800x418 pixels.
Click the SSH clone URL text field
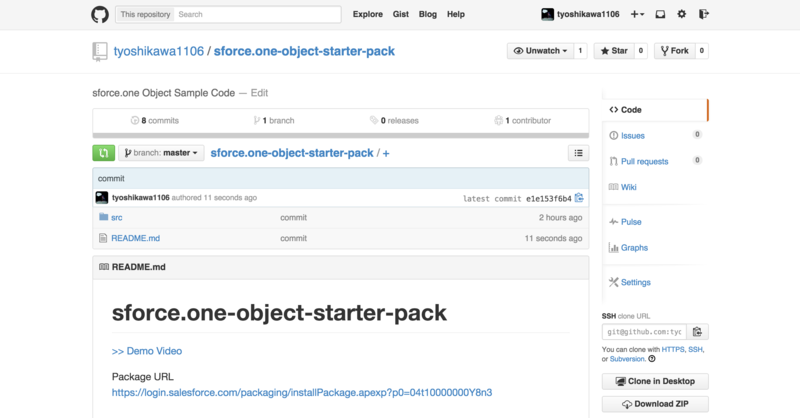(x=644, y=332)
